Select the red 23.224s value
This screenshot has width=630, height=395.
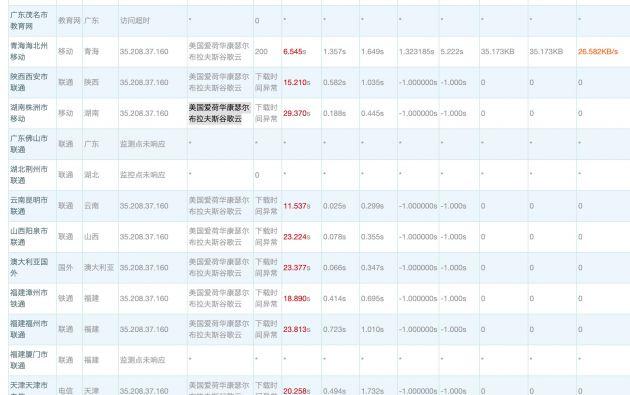pos(297,237)
